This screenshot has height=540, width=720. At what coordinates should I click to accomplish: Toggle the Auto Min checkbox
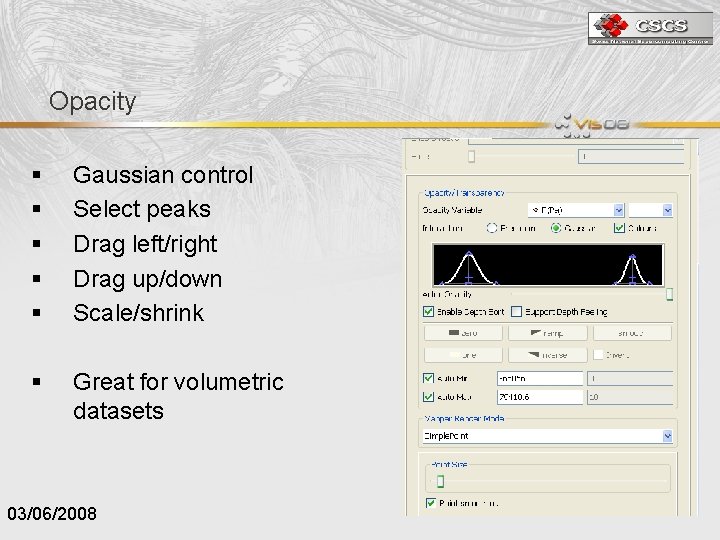point(428,378)
